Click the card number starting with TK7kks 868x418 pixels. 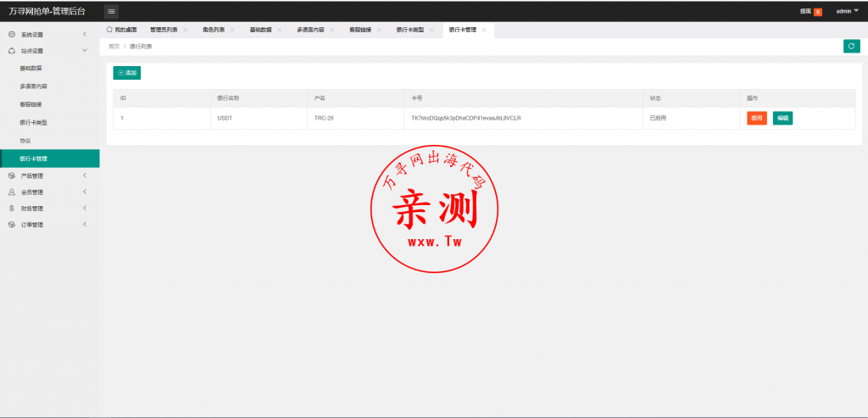click(466, 118)
